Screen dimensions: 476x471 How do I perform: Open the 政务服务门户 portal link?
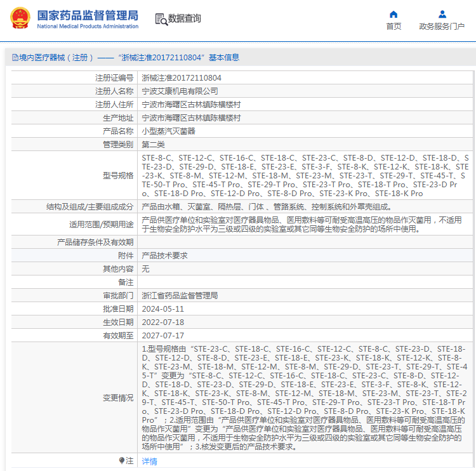pyautogui.click(x=442, y=27)
